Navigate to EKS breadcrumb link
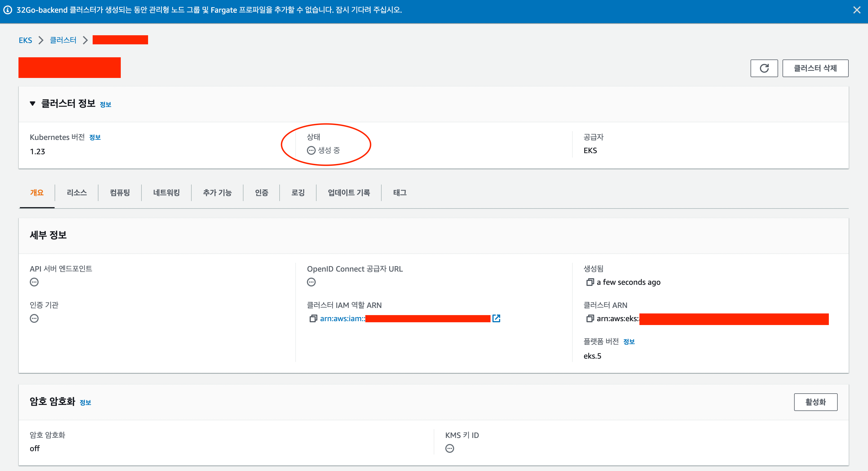Image resolution: width=868 pixels, height=471 pixels. pyautogui.click(x=25, y=40)
